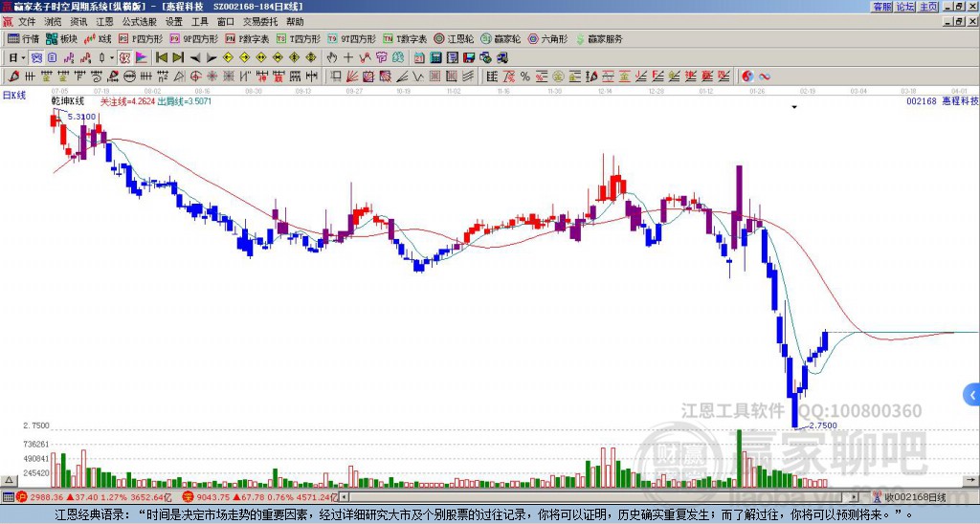Open the 江恩 menu
The width and height of the screenshot is (980, 524).
click(104, 22)
